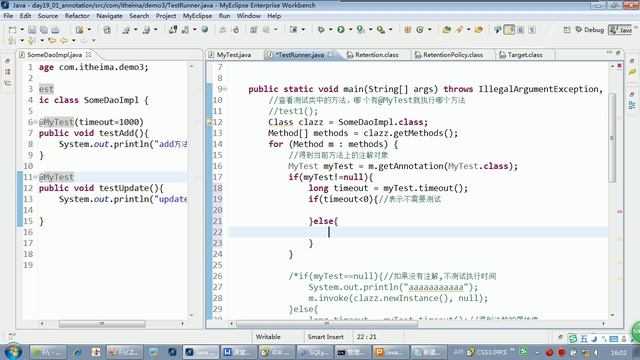Click the New file toolbar icon
Screen dimensions: 640x360
click(x=13, y=30)
